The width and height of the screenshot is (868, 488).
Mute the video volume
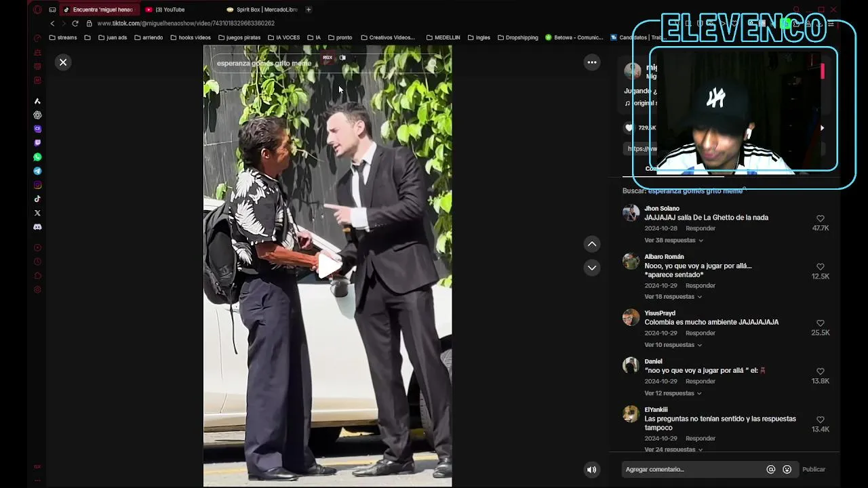click(592, 469)
